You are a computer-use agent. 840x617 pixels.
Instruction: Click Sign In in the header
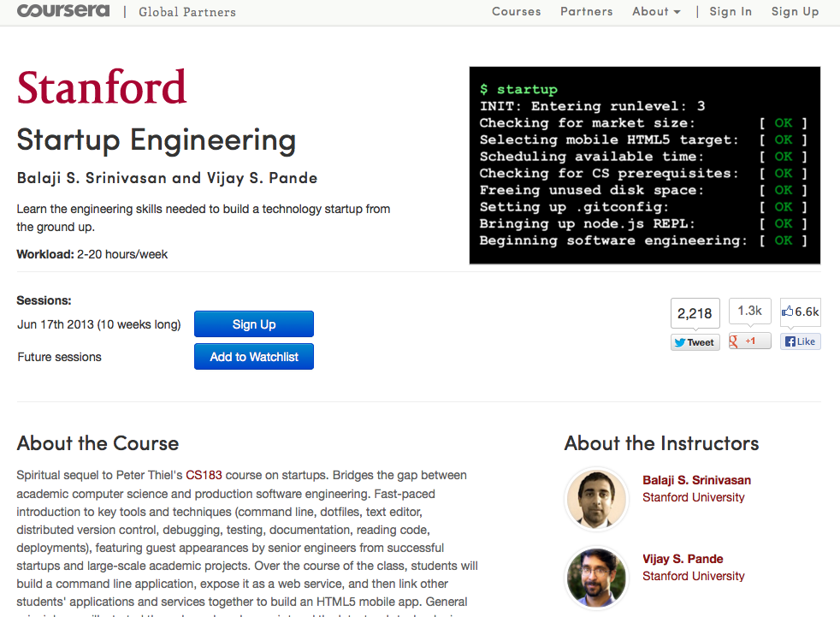(730, 12)
